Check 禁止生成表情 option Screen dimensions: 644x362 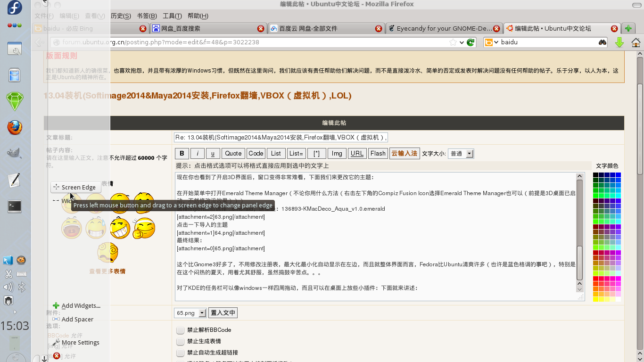tap(180, 341)
